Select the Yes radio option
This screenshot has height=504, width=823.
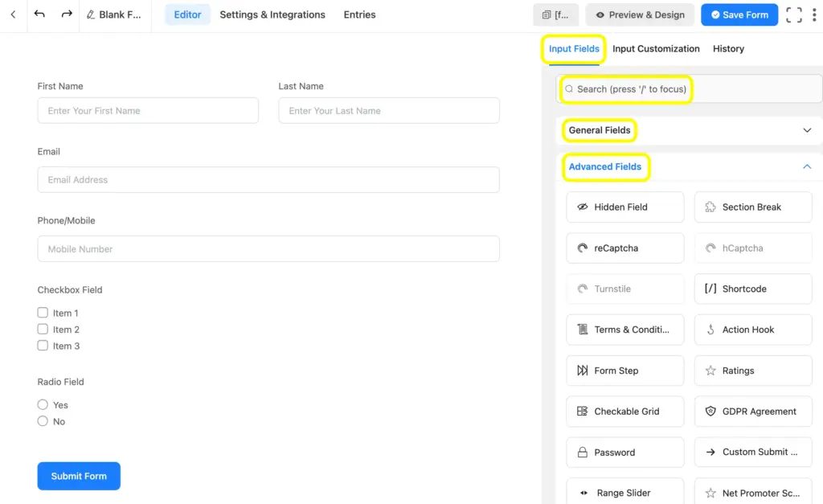coord(43,404)
